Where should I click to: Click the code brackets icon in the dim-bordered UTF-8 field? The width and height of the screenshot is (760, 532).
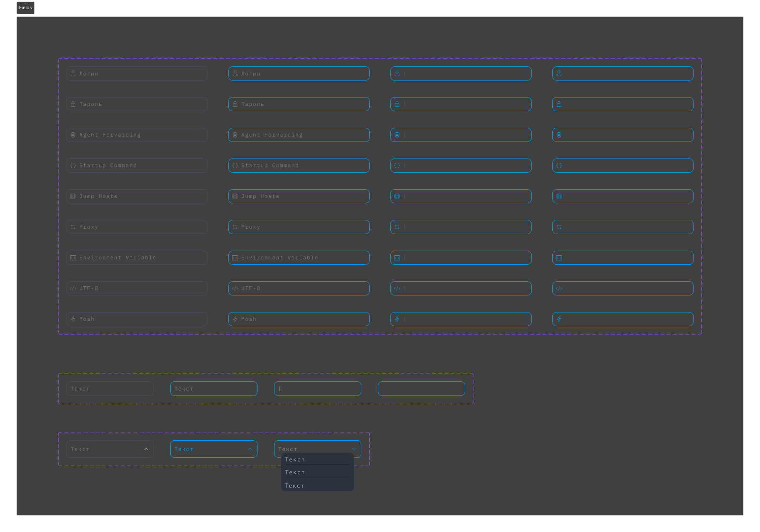(x=73, y=288)
